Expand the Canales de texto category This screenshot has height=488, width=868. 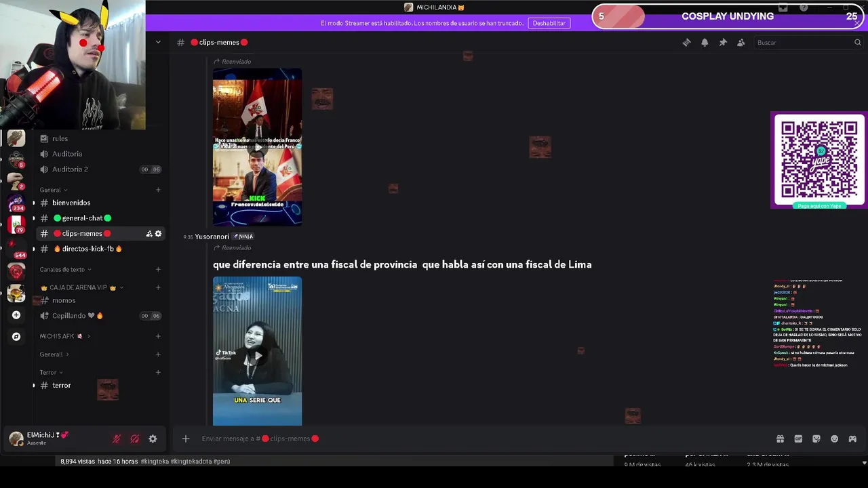(64, 269)
